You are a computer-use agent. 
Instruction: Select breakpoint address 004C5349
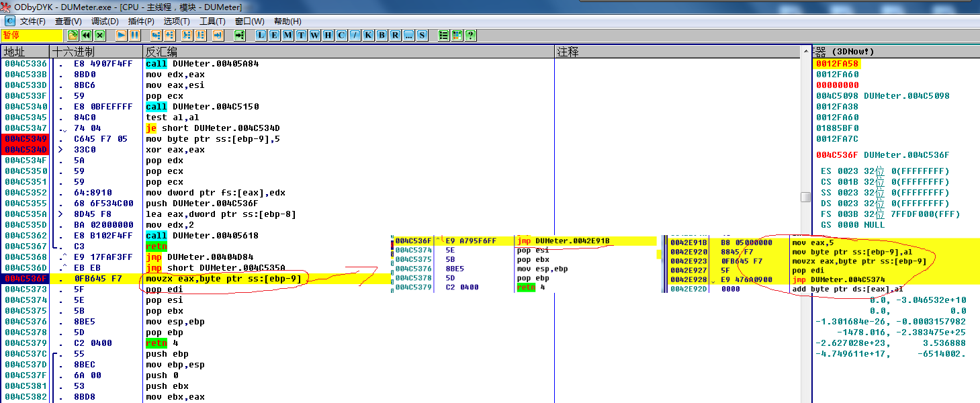pyautogui.click(x=26, y=139)
